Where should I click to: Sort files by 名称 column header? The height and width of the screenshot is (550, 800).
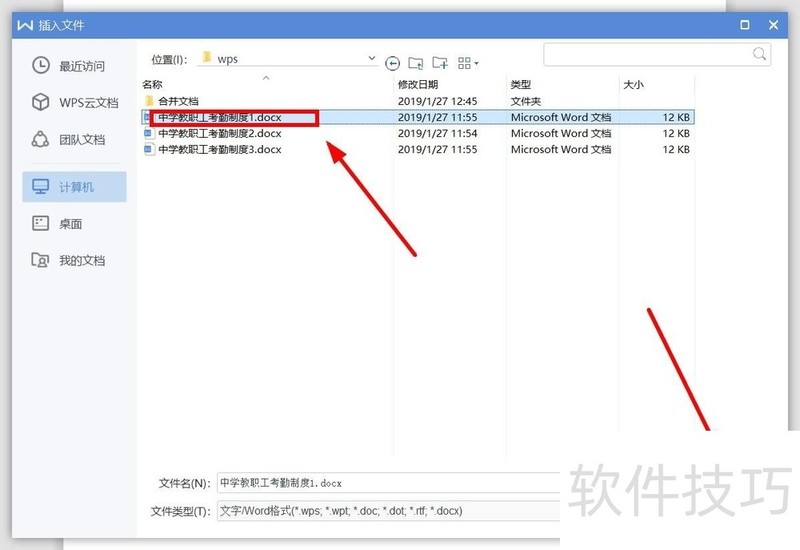tap(152, 85)
